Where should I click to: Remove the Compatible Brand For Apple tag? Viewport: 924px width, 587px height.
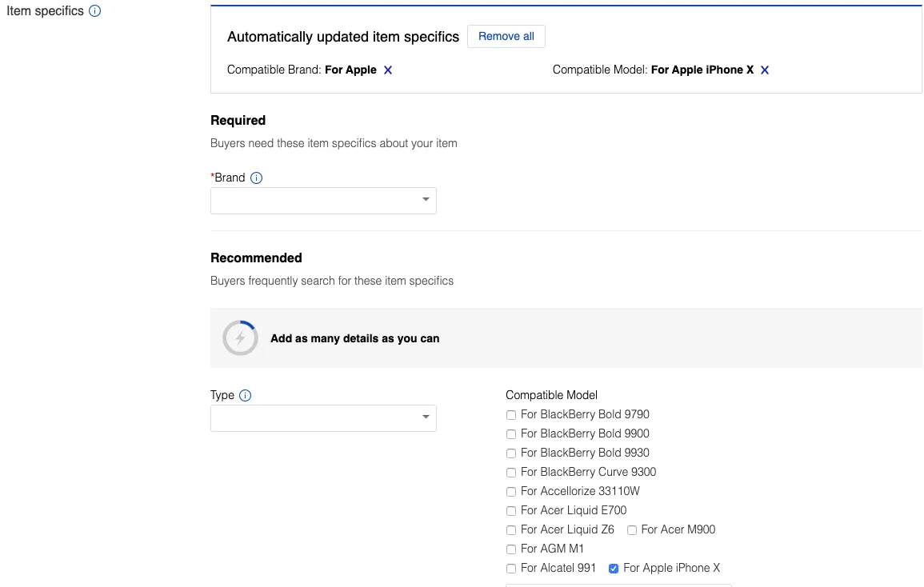(x=388, y=70)
